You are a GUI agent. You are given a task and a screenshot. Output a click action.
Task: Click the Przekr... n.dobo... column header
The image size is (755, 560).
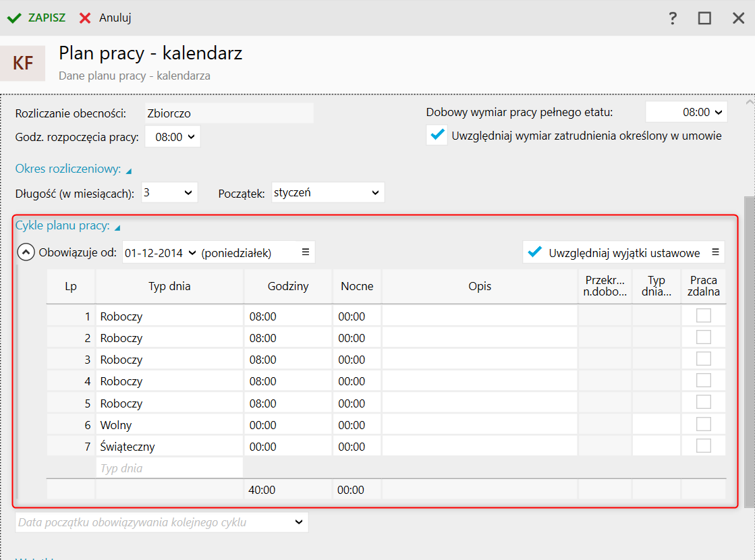[605, 286]
